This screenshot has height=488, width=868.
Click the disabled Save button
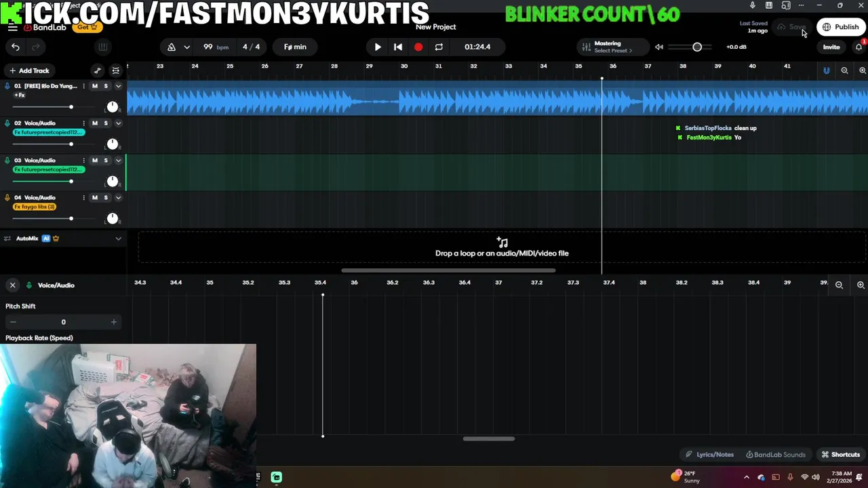coord(792,27)
